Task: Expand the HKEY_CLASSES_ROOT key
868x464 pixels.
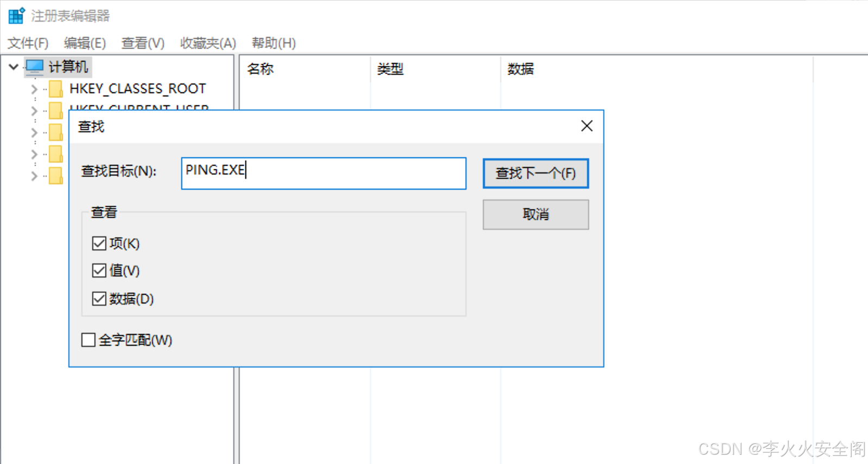Action: click(x=34, y=89)
